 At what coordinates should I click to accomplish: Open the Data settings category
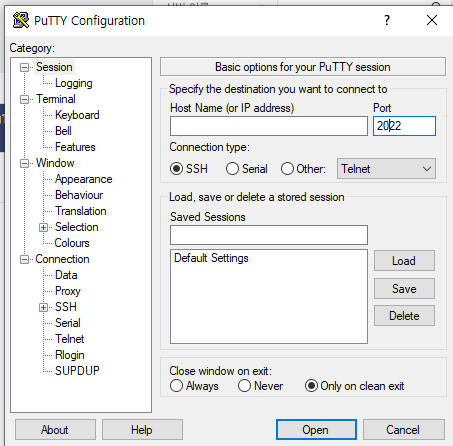(66, 275)
